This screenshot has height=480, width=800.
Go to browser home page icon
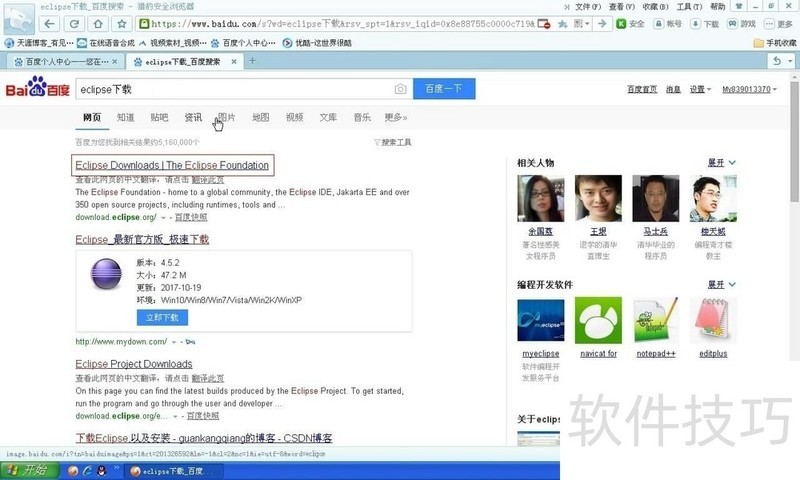[x=98, y=24]
